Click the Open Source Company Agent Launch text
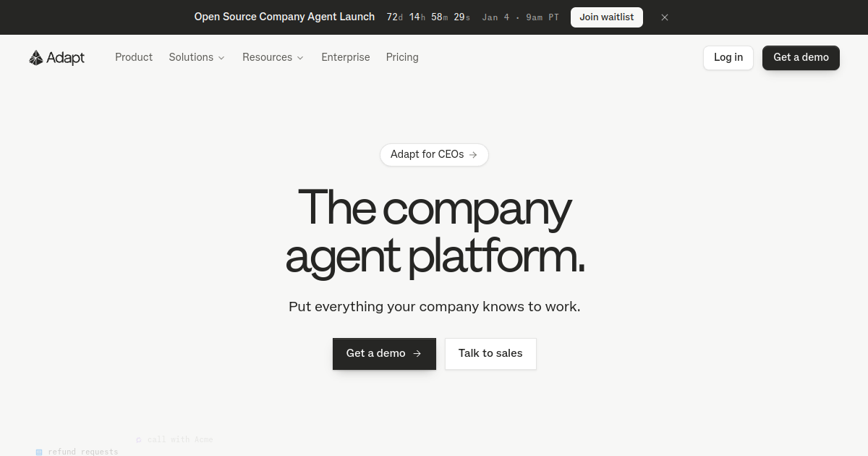Image resolution: width=868 pixels, height=456 pixels. [x=284, y=17]
